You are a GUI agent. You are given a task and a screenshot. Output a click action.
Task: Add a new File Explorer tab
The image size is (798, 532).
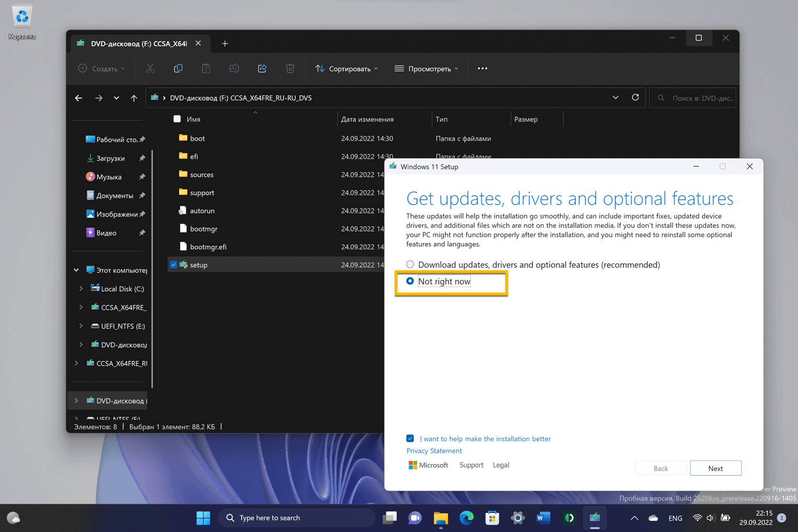pos(225,44)
